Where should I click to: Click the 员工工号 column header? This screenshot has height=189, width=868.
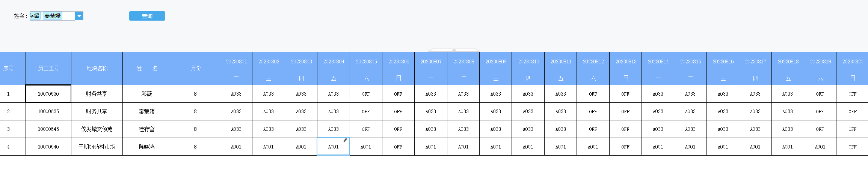(48, 68)
